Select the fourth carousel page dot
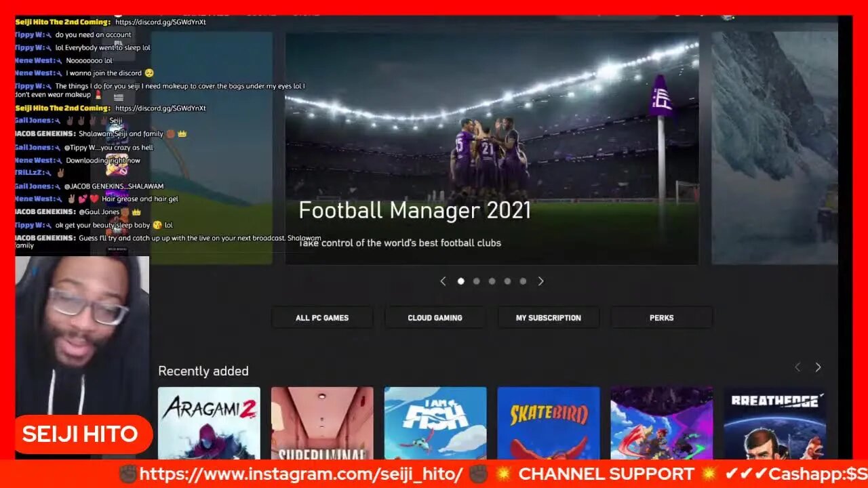The image size is (868, 488). (507, 281)
